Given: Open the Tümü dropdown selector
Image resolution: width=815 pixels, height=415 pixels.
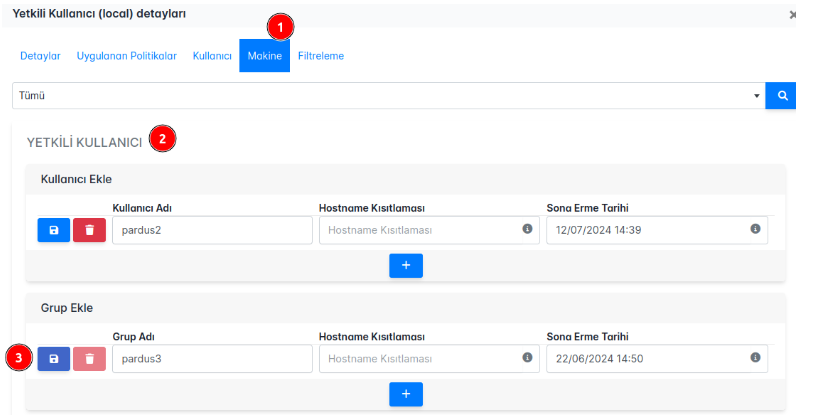Looking at the screenshot, I should [x=389, y=95].
